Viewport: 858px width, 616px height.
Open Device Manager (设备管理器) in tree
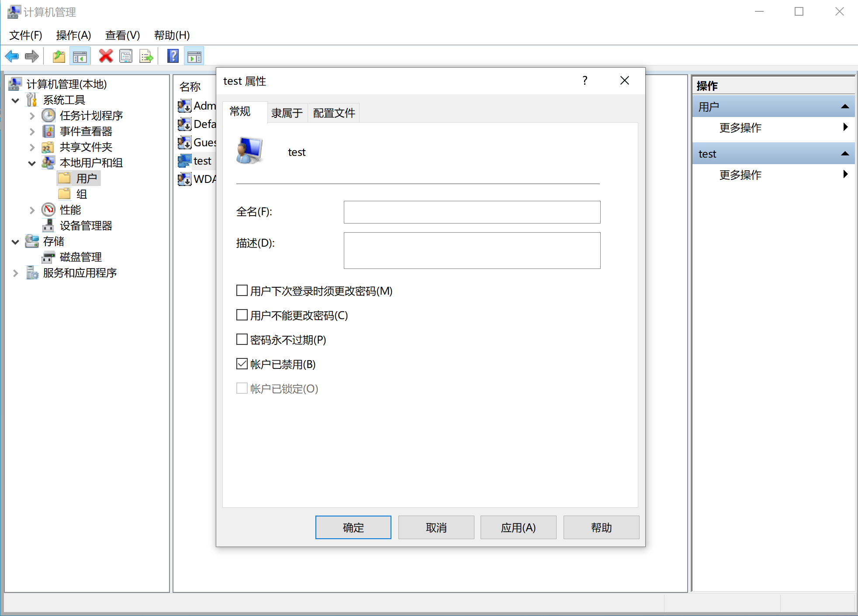tap(86, 226)
